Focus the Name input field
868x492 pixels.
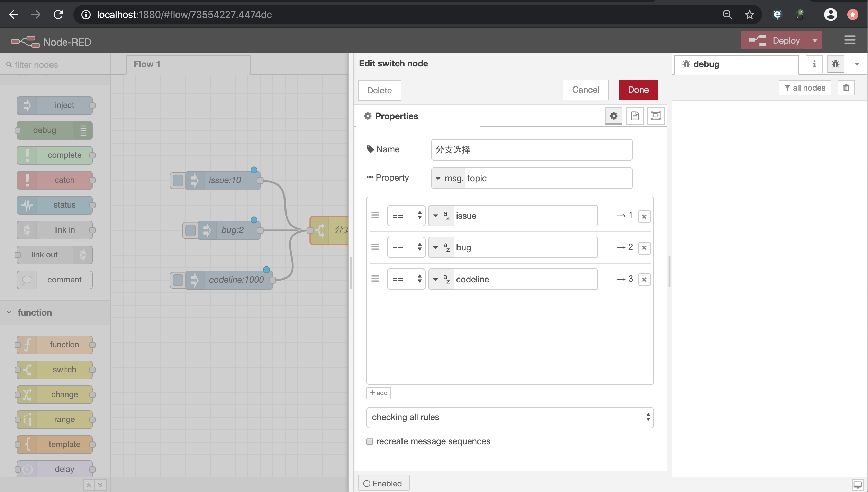click(x=532, y=150)
